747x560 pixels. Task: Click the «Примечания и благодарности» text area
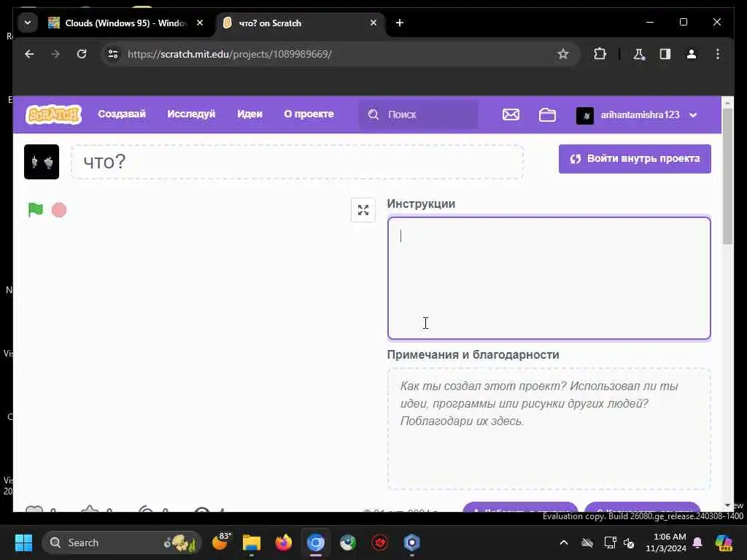549,429
